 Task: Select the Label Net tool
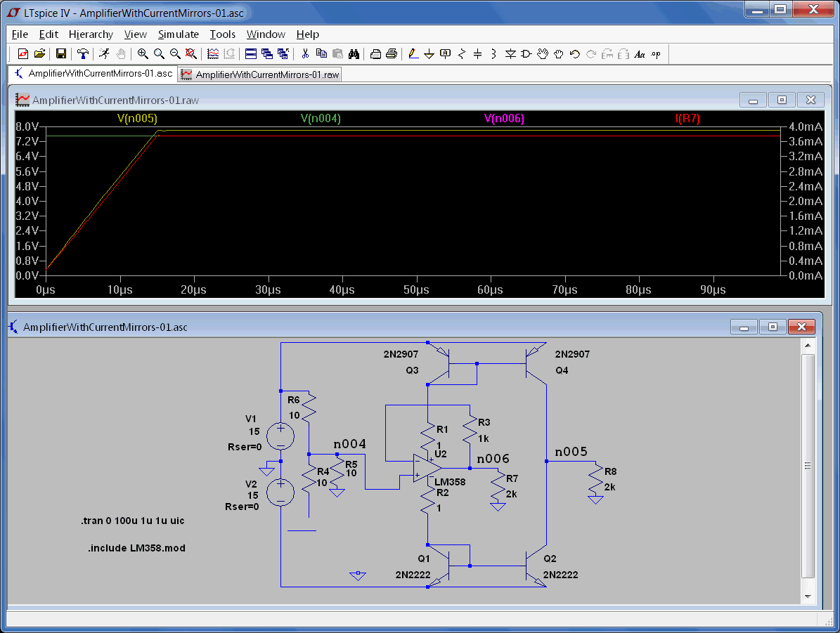[x=445, y=54]
